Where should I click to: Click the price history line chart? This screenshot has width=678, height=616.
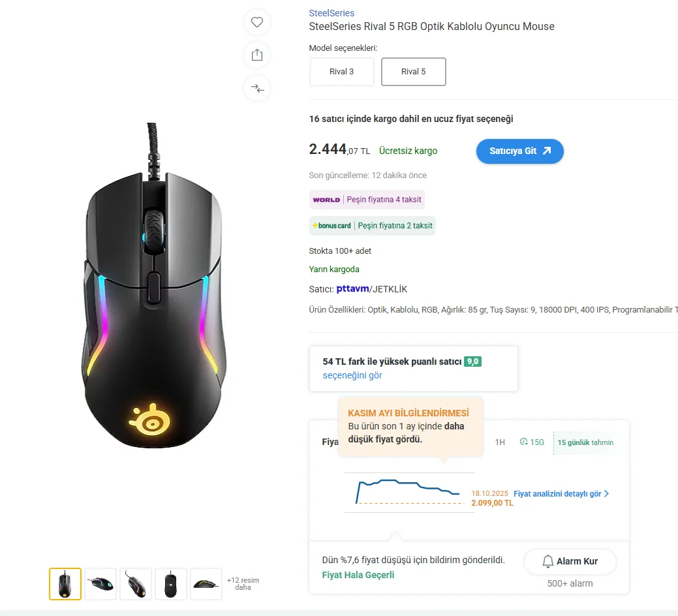410,493
